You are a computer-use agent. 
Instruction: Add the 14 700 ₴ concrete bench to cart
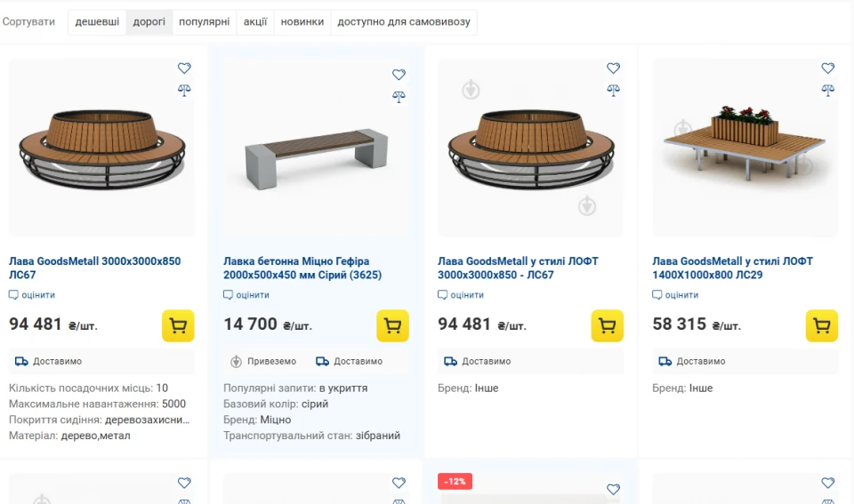[392, 325]
